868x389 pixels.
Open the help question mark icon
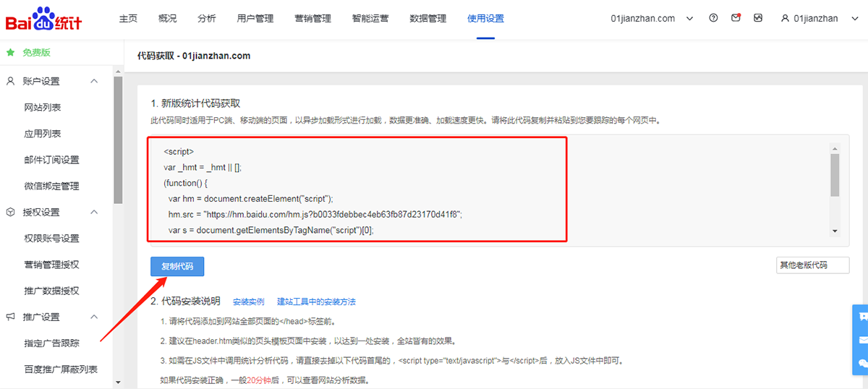tap(714, 18)
